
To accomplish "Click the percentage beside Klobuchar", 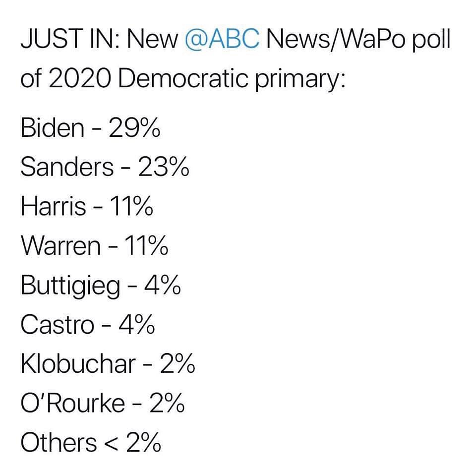I will (x=177, y=364).
